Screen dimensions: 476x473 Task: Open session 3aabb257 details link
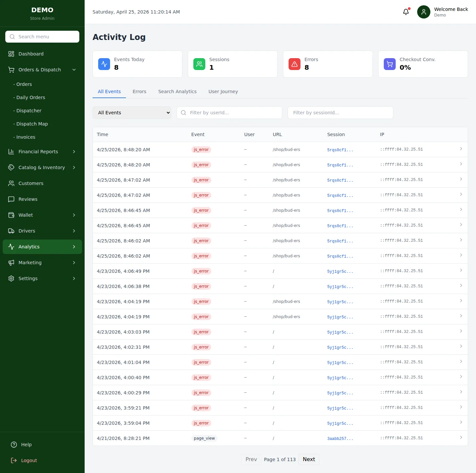340,438
